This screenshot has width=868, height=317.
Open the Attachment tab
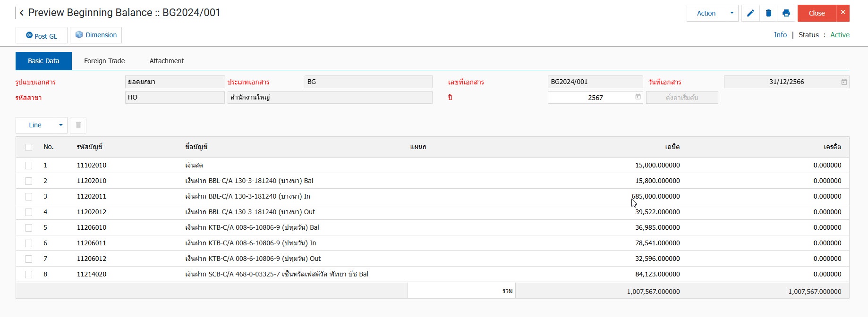coord(167,61)
